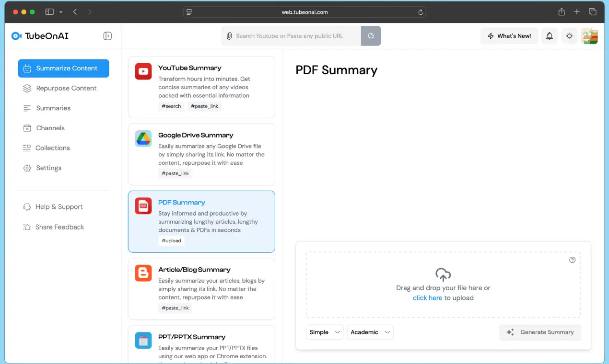Image resolution: width=609 pixels, height=364 pixels.
Task: Click the orange Blogger article icon
Action: coord(143,273)
